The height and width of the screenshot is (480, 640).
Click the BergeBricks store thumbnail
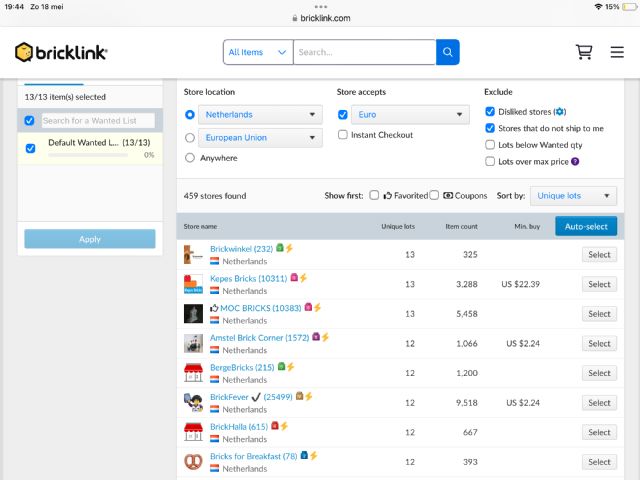pyautogui.click(x=194, y=373)
